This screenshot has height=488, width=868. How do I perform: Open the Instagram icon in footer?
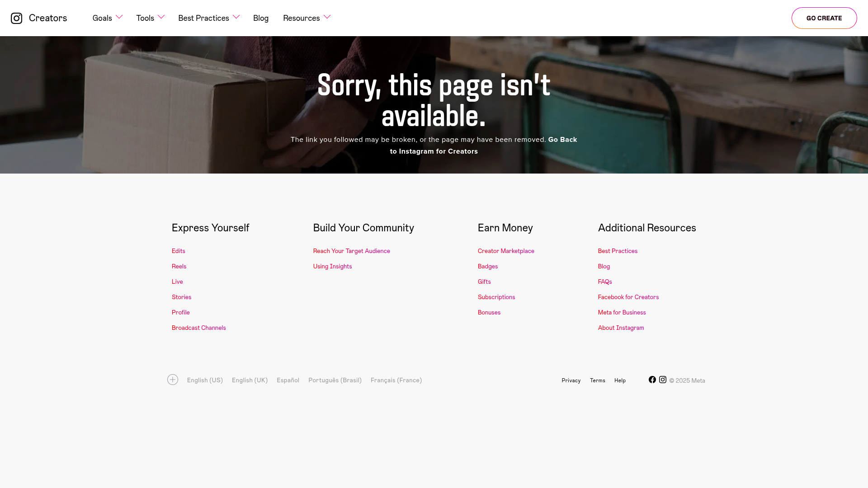coord(663,380)
